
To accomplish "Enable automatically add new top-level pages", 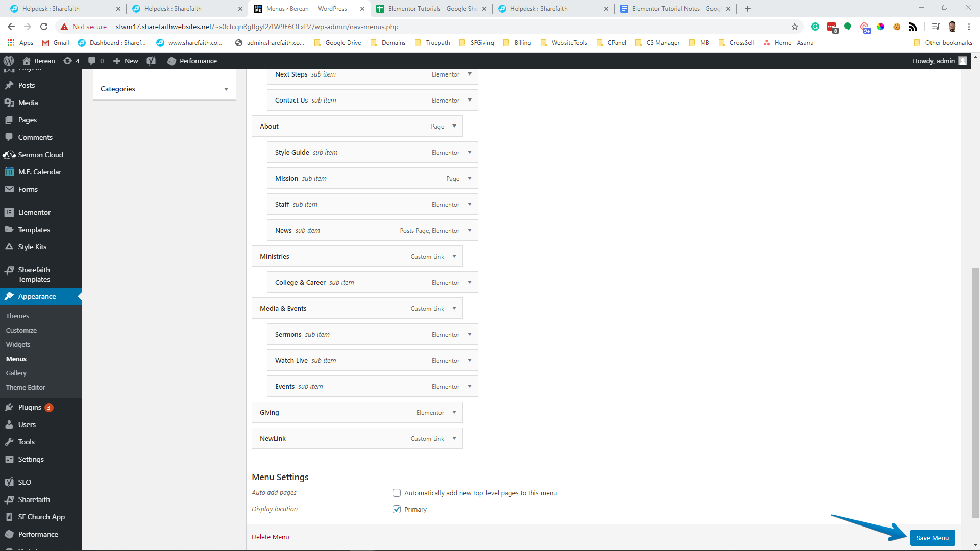I will 397,493.
